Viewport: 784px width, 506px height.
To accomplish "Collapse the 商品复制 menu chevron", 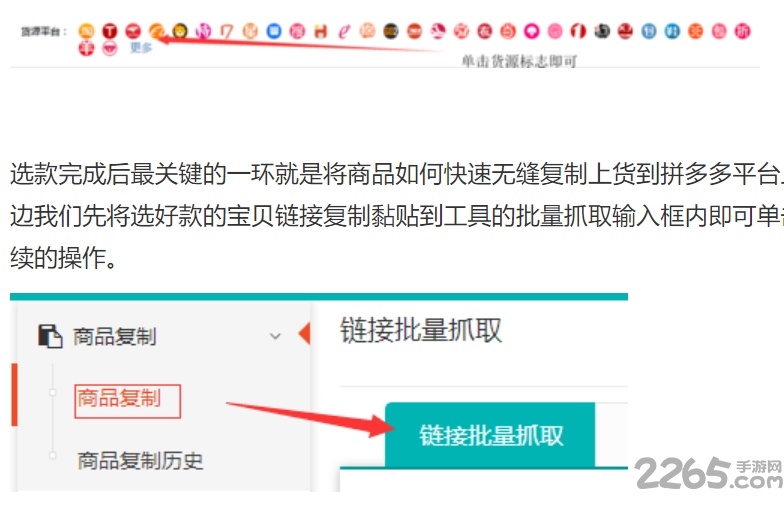I will tap(275, 336).
